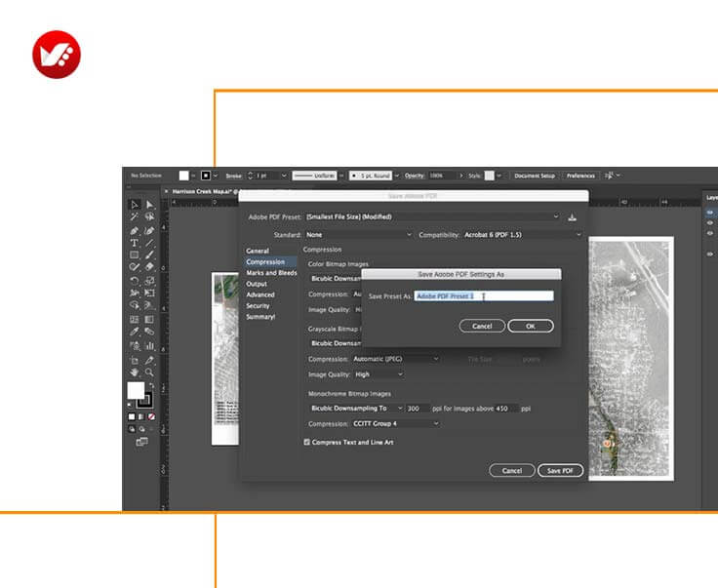
Task: Open the Advanced section
Action: (x=260, y=294)
